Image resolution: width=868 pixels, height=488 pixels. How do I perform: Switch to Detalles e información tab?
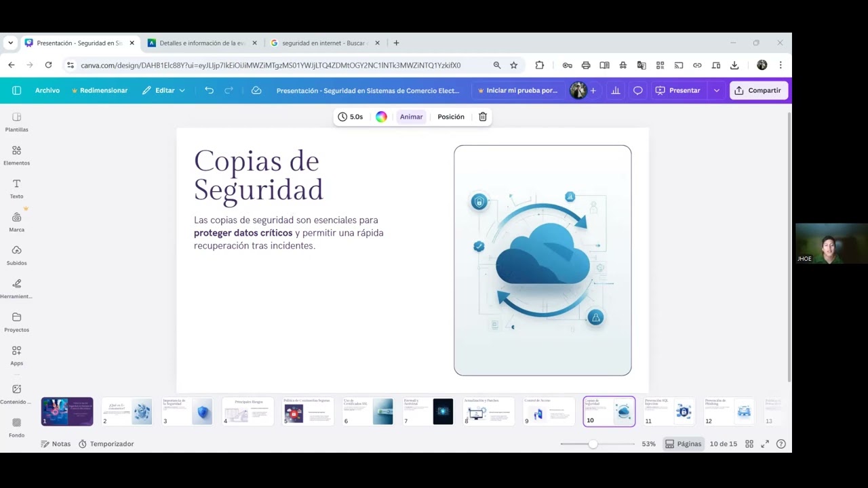coord(202,43)
